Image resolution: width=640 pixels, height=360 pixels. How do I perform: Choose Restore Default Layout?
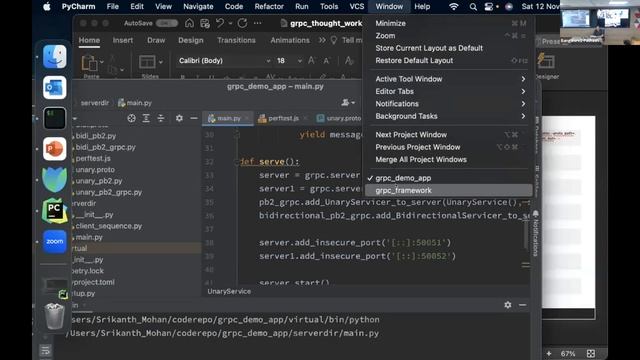click(449, 60)
